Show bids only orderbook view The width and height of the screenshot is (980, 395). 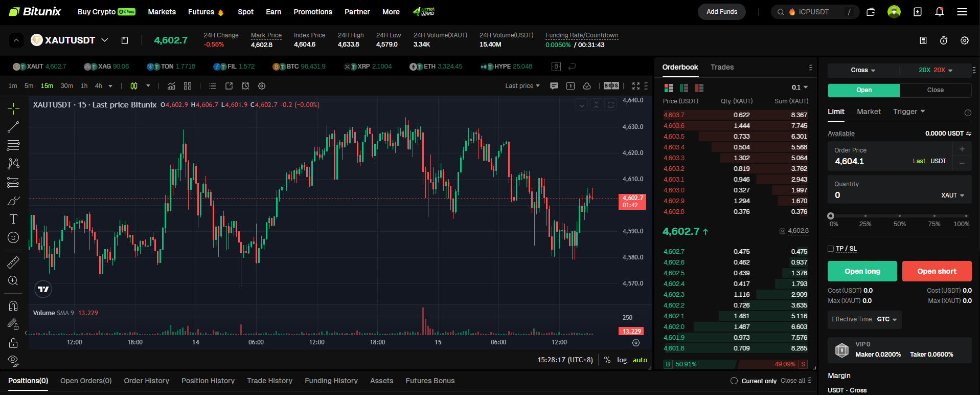coord(684,87)
